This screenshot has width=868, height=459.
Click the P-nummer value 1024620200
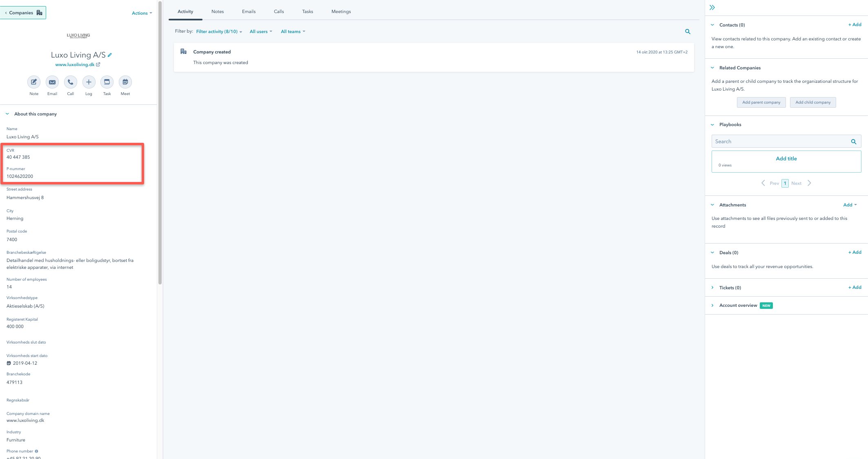[20, 176]
